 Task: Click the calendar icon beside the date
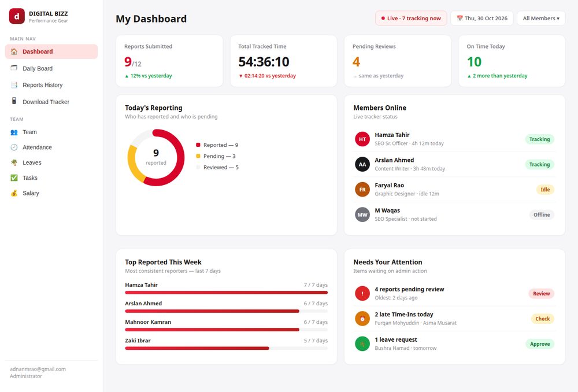[460, 18]
